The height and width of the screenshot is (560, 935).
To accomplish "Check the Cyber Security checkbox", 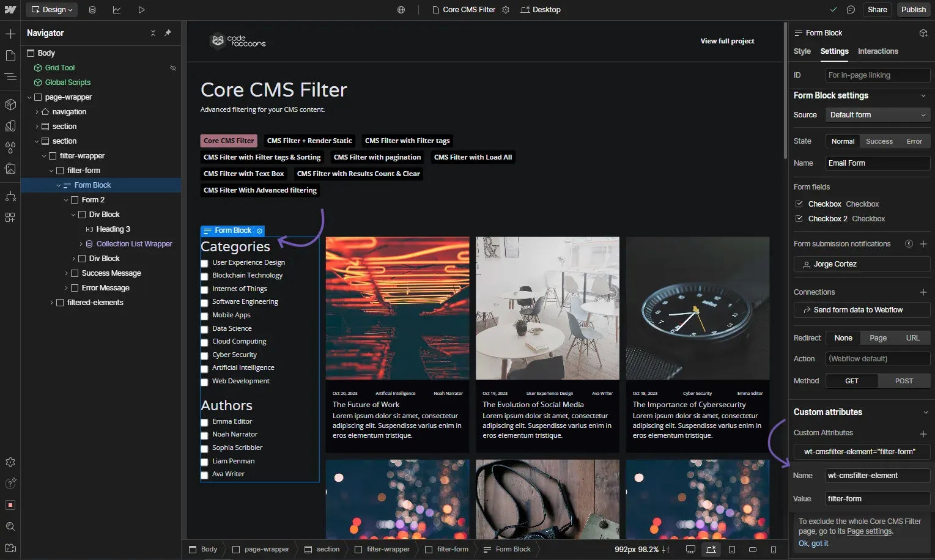I will (205, 356).
